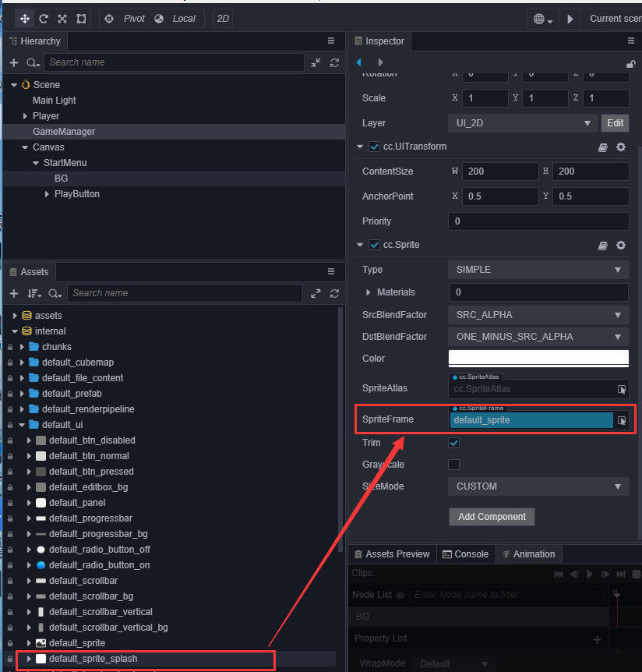642x672 pixels.
Task: Uncheck the Trim checkbox
Action: point(454,443)
